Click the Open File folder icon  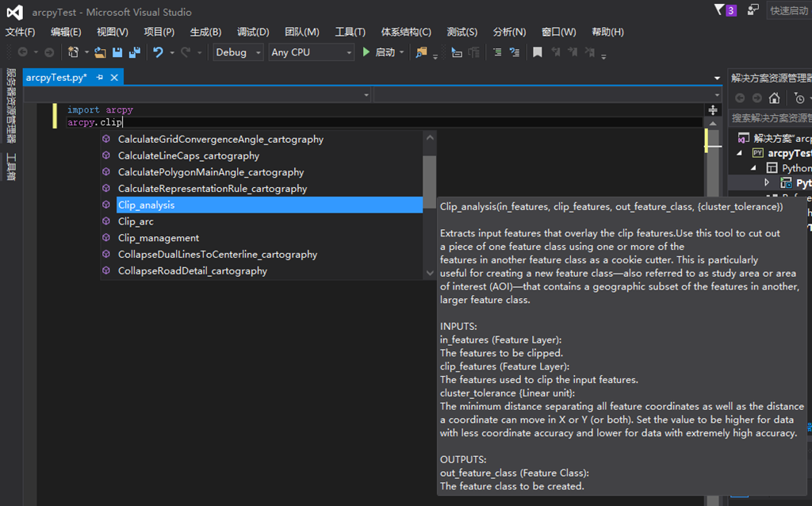100,52
